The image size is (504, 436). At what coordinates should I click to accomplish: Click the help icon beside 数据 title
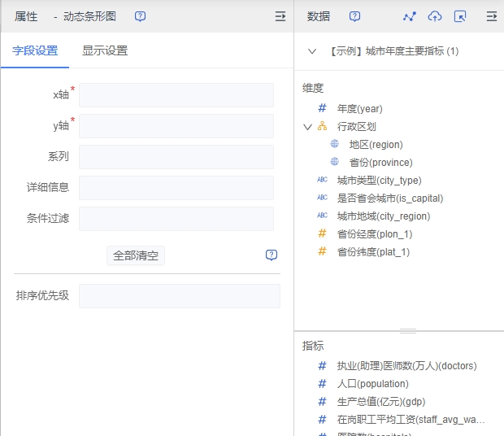click(x=354, y=16)
